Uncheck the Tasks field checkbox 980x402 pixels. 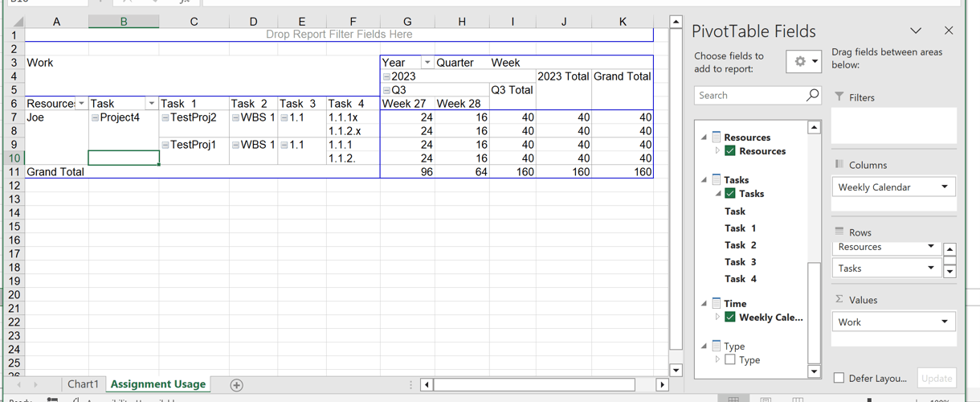(730, 194)
